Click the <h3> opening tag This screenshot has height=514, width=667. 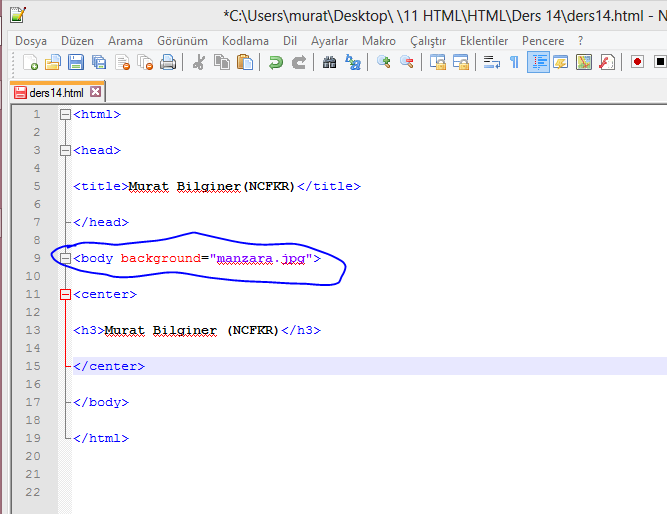(x=89, y=330)
